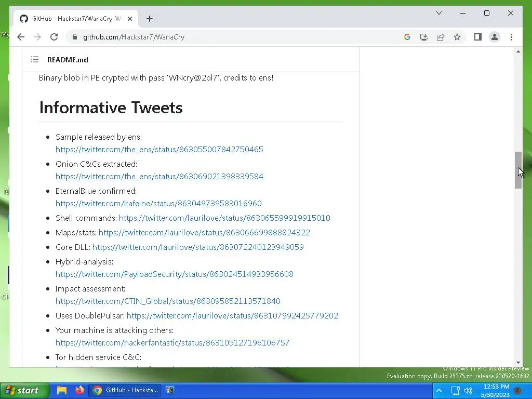Open the PayloadSecurity Hybrid-analysis tweet link
532x399 pixels.
point(175,274)
